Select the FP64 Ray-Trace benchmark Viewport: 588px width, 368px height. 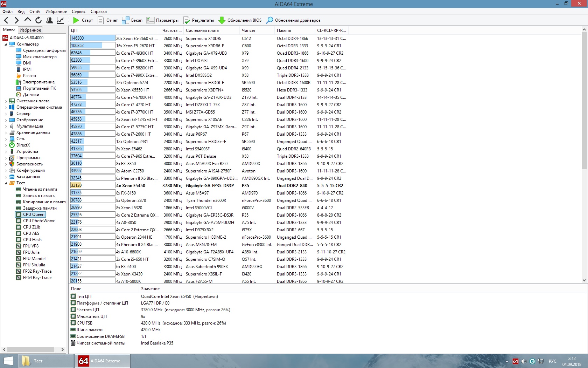click(x=34, y=278)
